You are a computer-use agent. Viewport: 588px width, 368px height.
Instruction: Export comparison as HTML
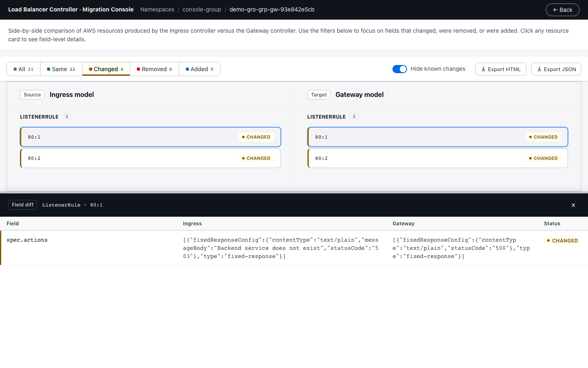[501, 69]
